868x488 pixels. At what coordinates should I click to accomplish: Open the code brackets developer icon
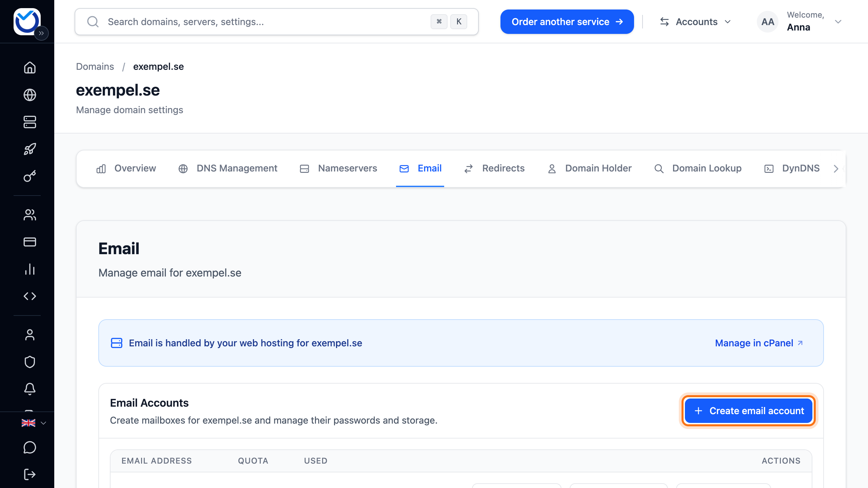coord(30,296)
